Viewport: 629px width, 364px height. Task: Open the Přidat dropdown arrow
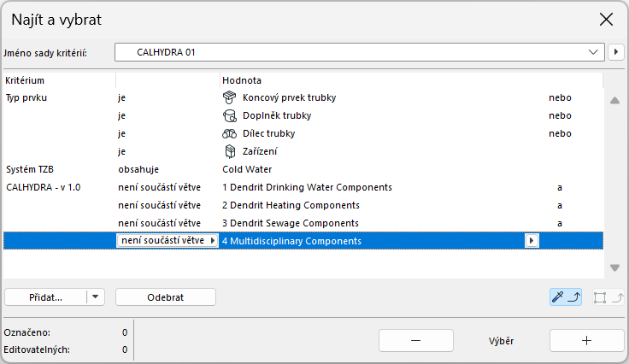tap(96, 297)
